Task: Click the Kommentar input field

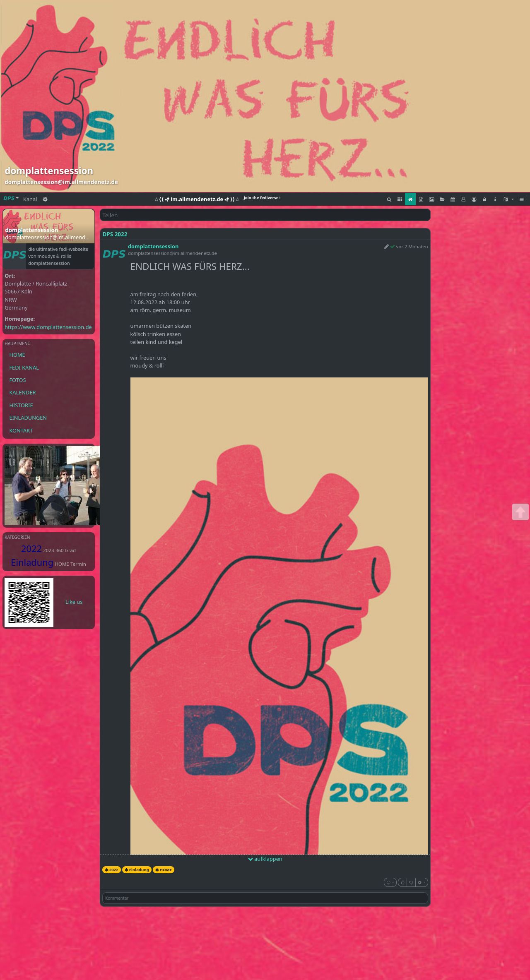Action: [265, 898]
